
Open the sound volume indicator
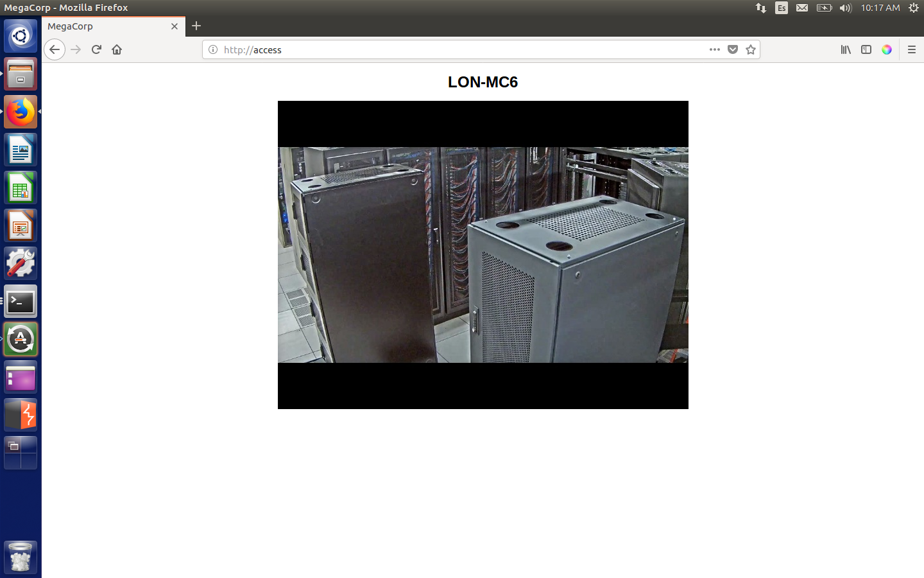pyautogui.click(x=846, y=8)
